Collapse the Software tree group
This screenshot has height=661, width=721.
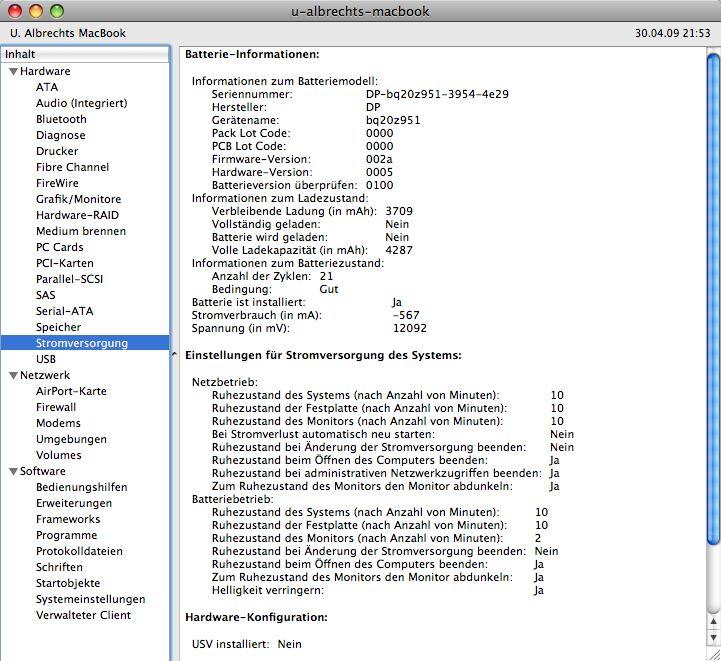(x=13, y=471)
